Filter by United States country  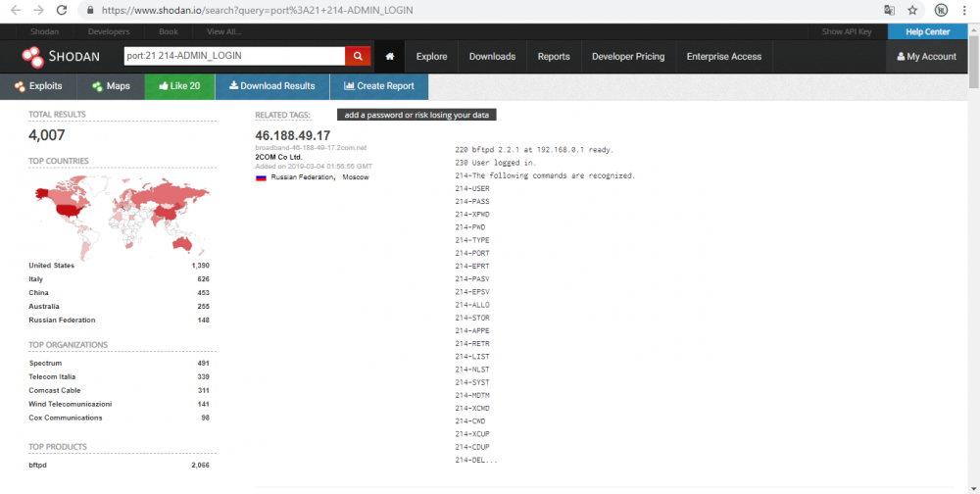pos(51,266)
